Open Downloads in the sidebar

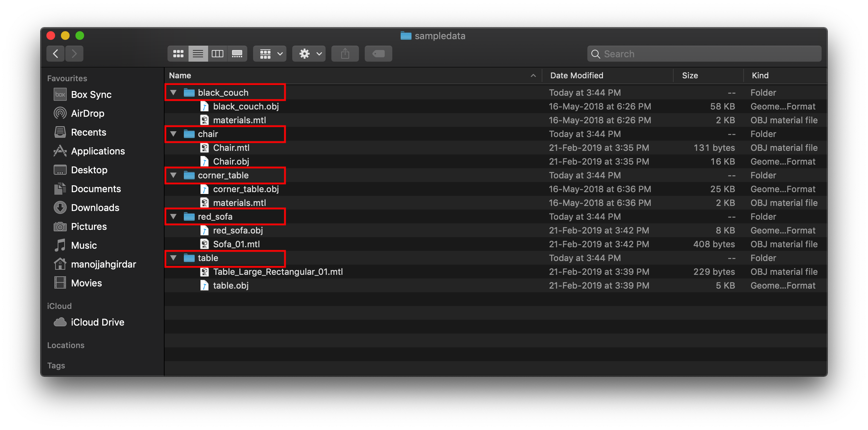click(95, 208)
